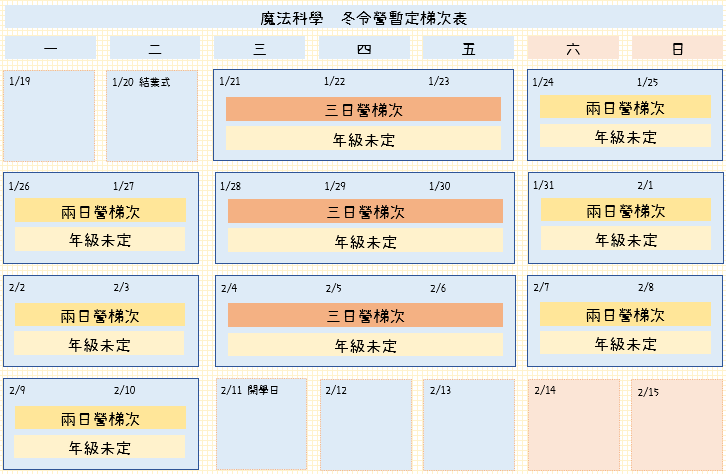Click the 2/13 date label
Screen dimensions: 726x474
440,390
